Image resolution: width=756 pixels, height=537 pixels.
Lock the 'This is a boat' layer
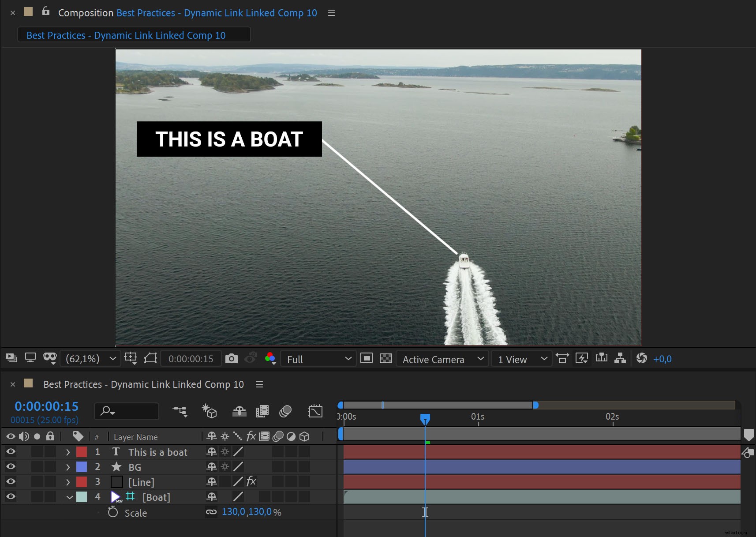(50, 451)
